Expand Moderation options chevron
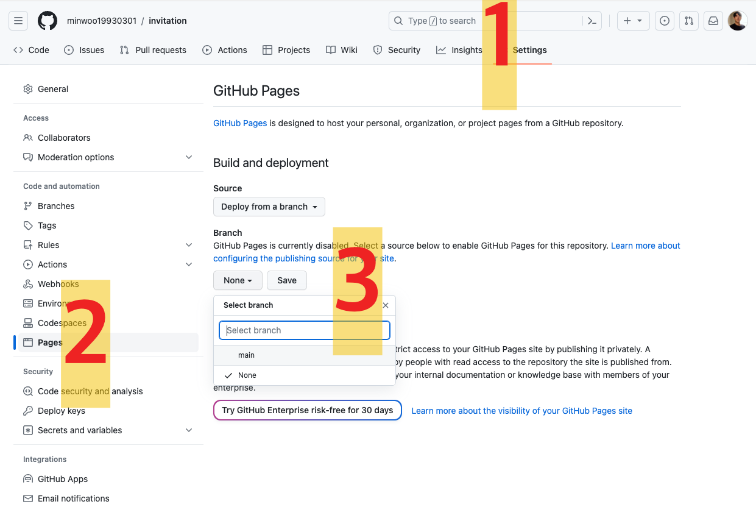756x532 pixels. tap(189, 157)
